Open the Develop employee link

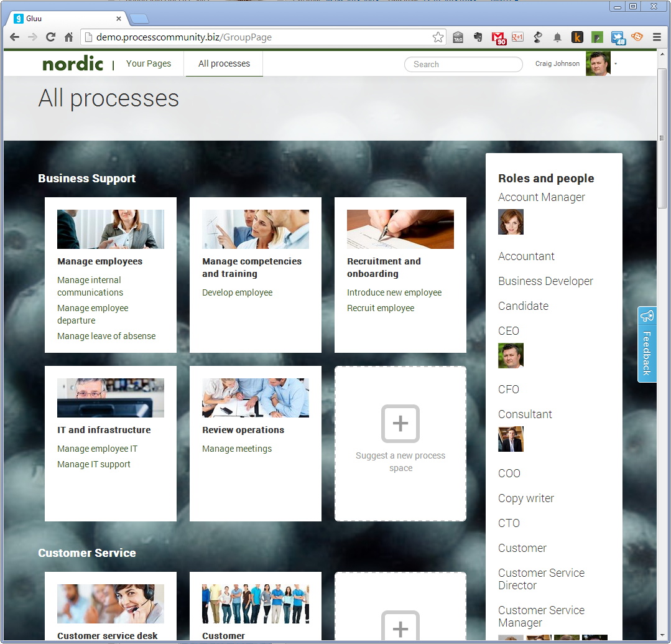click(x=237, y=292)
